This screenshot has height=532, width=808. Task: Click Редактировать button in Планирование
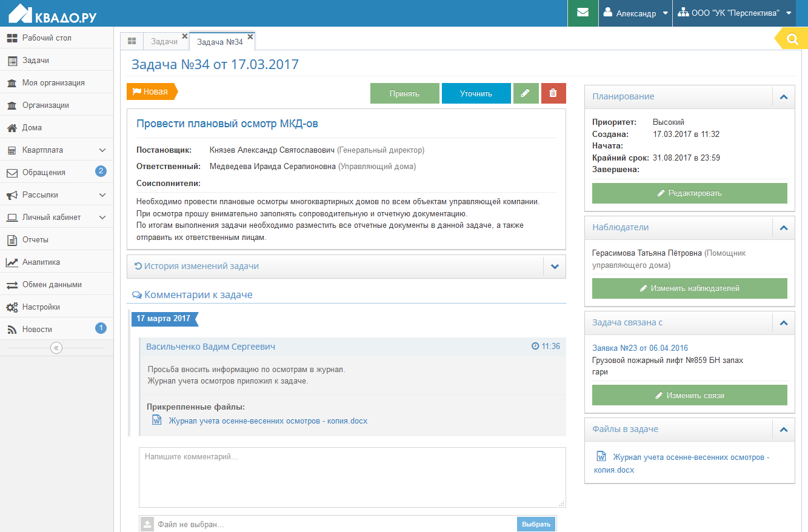(x=690, y=193)
